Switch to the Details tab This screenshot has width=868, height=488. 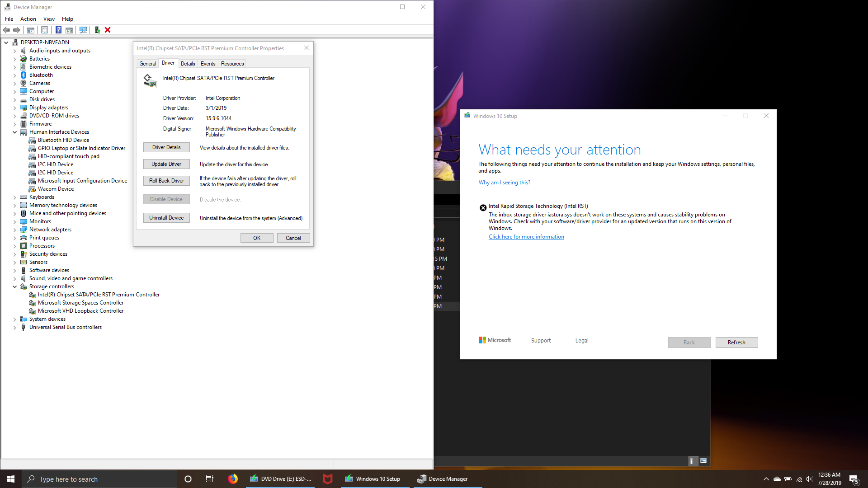(x=188, y=64)
